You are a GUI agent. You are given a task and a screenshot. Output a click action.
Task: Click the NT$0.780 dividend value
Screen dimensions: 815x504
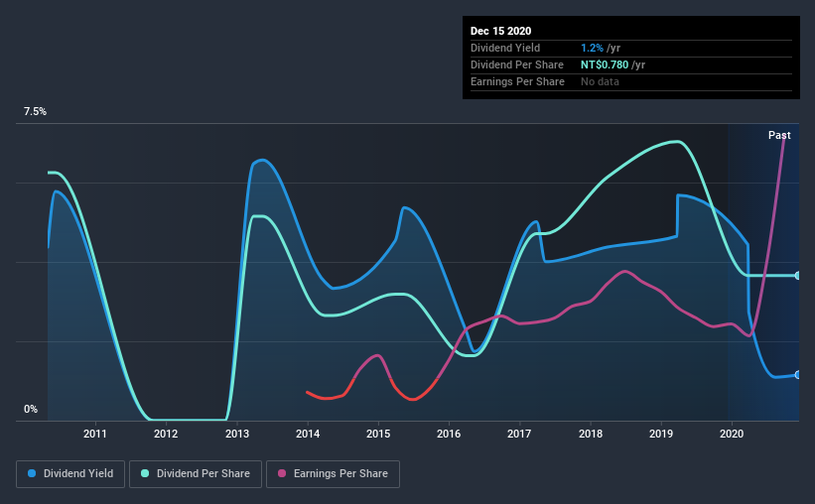(605, 64)
